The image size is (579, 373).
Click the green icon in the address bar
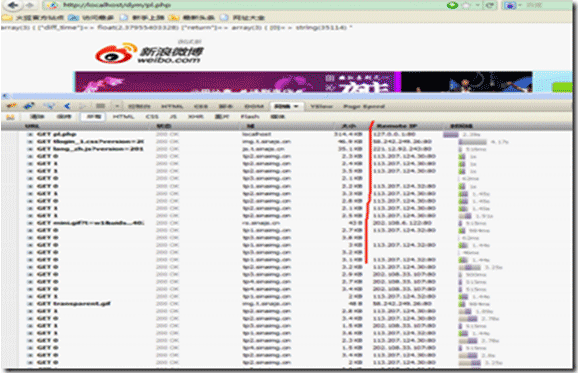pyautogui.click(x=452, y=5)
